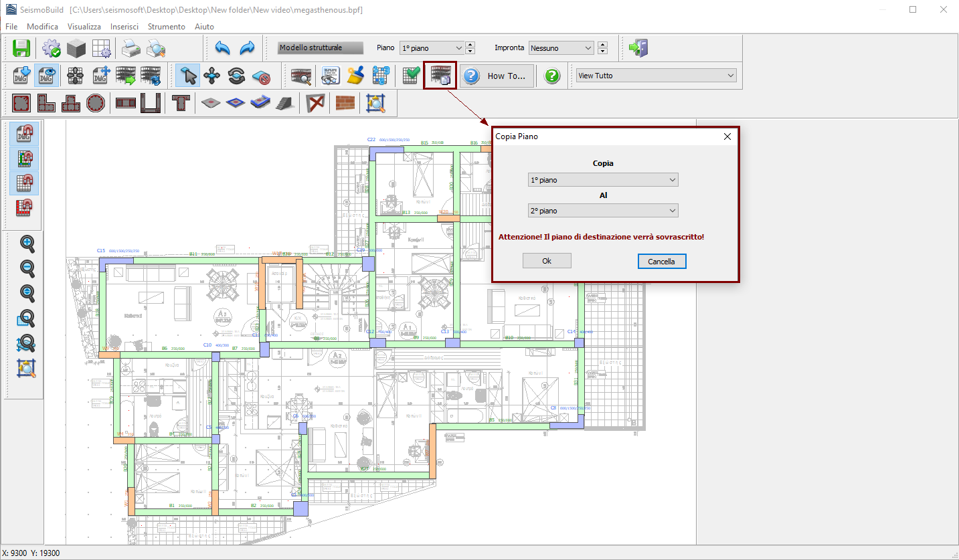Click the blue Undo arrow
The height and width of the screenshot is (560, 959).
point(223,48)
